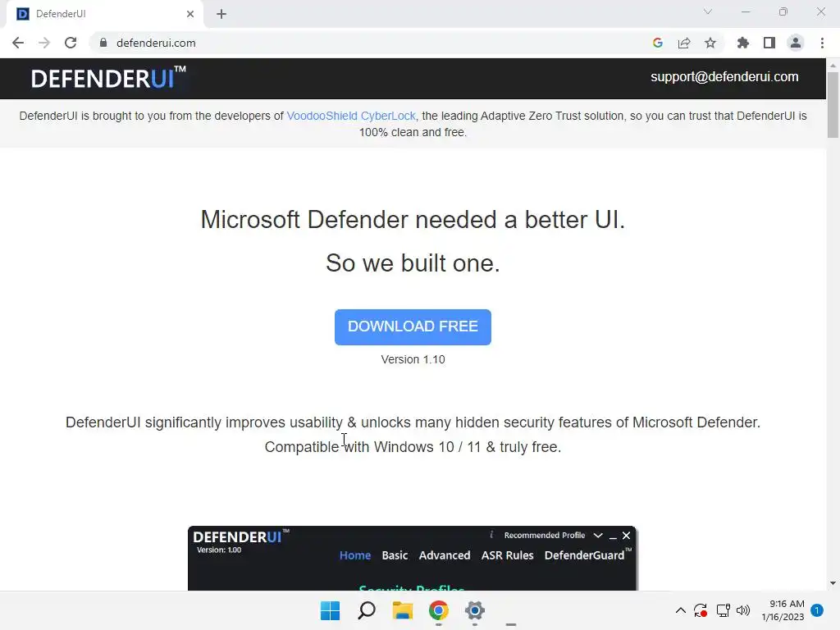Screen dimensions: 840x630
Task: Click the Chrome icon in taskbar
Action: point(439,610)
